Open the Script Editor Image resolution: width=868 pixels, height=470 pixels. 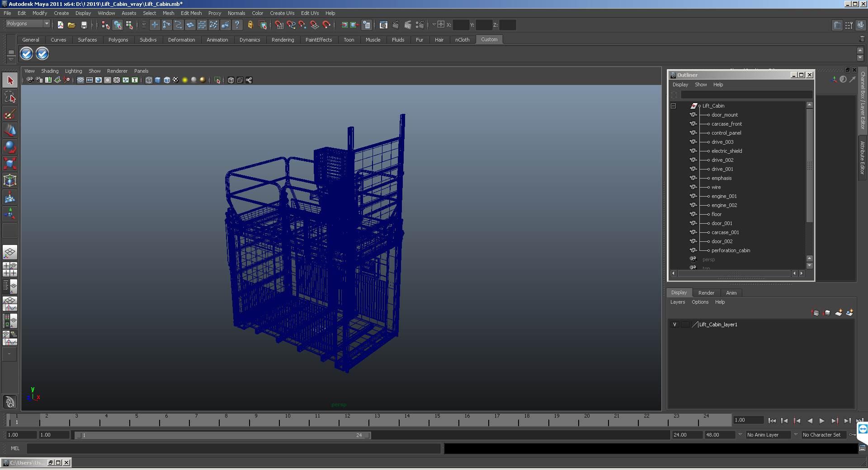862,448
